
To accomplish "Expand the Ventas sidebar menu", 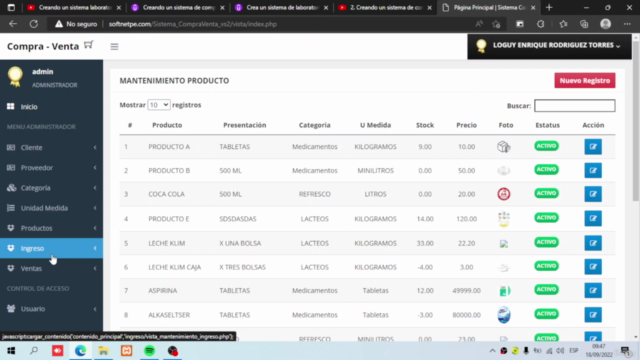I will pyautogui.click(x=51, y=268).
